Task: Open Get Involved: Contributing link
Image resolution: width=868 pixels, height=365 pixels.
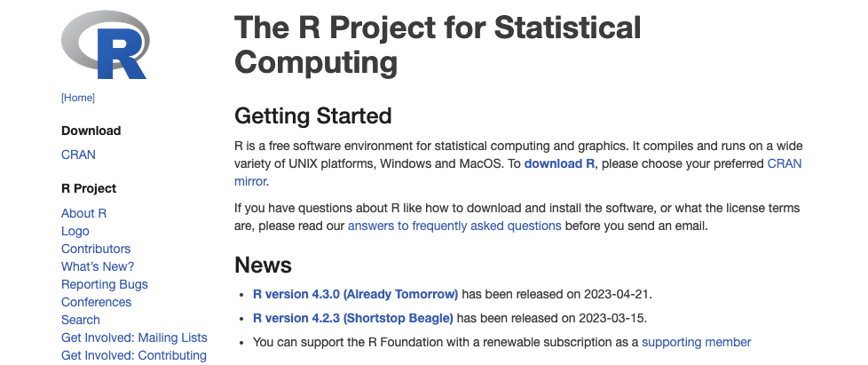Action: click(133, 355)
